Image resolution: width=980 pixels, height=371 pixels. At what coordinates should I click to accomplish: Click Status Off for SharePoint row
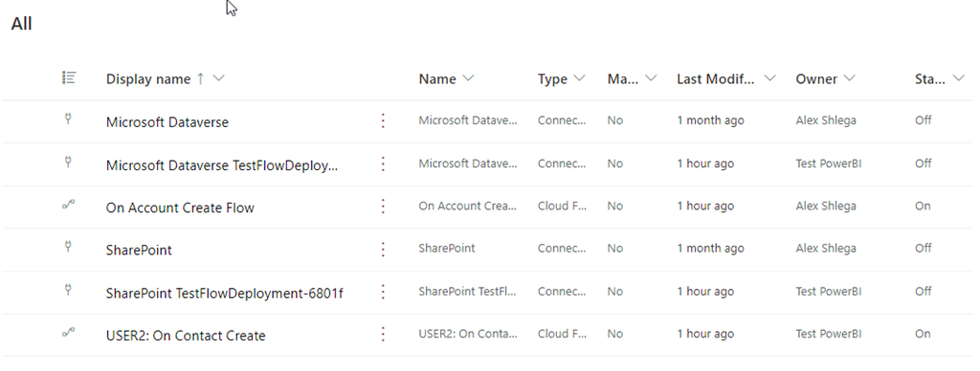coord(924,249)
